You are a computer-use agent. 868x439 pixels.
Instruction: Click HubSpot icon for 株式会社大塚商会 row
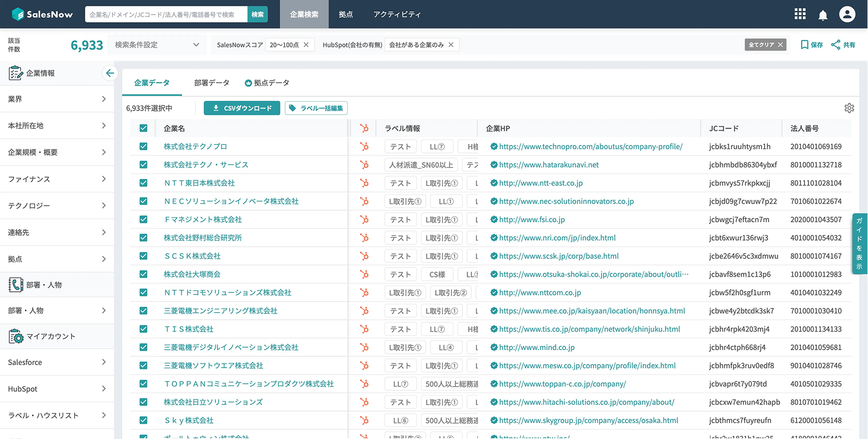[364, 274]
